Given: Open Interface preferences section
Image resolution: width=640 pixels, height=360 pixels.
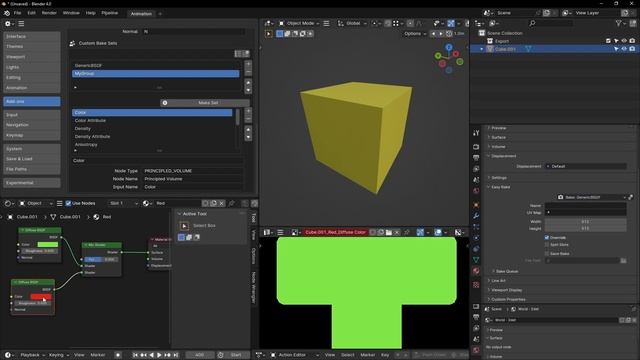Looking at the screenshot, I should 32,36.
